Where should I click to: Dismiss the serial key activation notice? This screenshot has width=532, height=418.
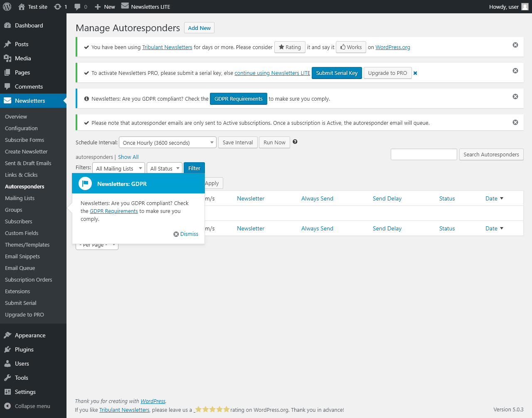(515, 71)
